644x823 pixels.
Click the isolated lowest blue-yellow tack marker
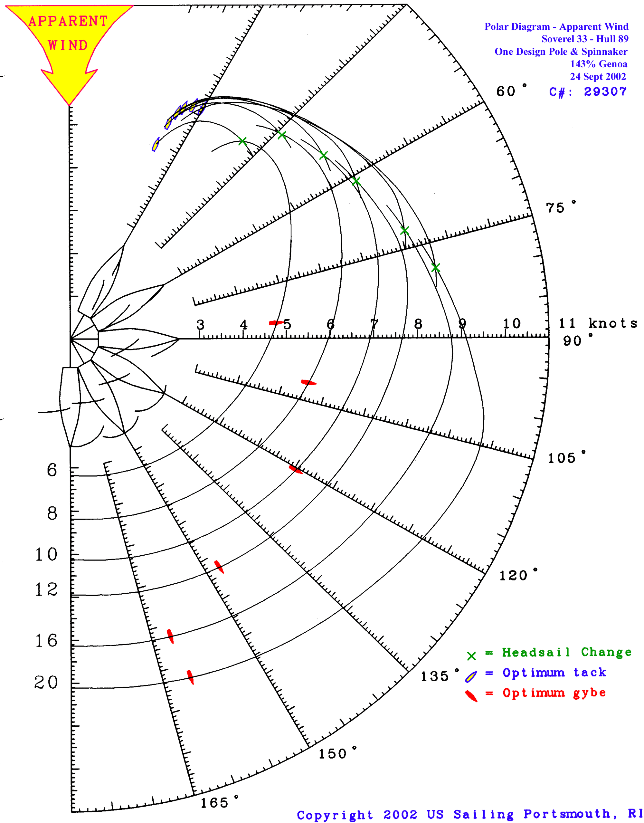tap(155, 144)
